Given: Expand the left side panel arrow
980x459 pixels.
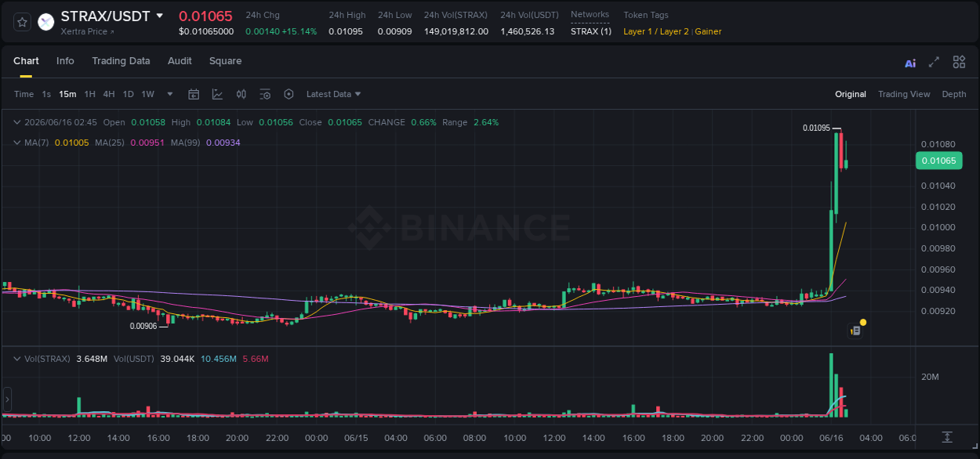Looking at the screenshot, I should click(x=6, y=399).
